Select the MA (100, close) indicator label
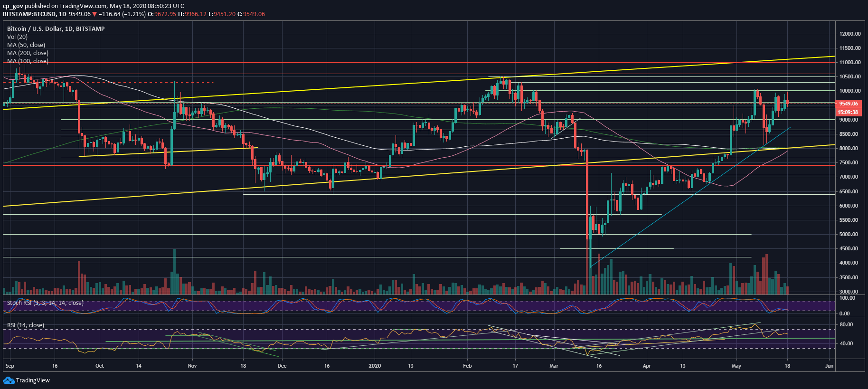Image resolution: width=868 pixels, height=389 pixels. click(28, 61)
